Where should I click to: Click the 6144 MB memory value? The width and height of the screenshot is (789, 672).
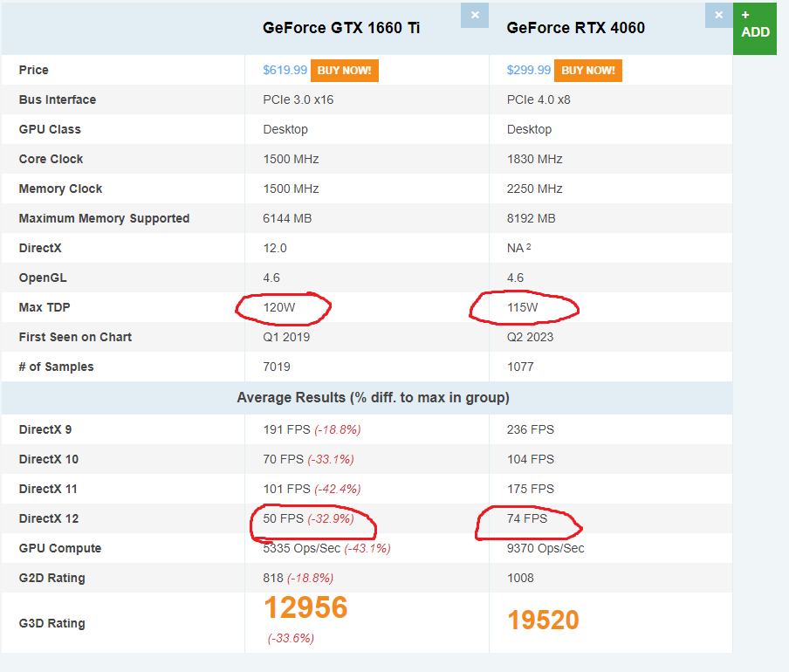(287, 218)
